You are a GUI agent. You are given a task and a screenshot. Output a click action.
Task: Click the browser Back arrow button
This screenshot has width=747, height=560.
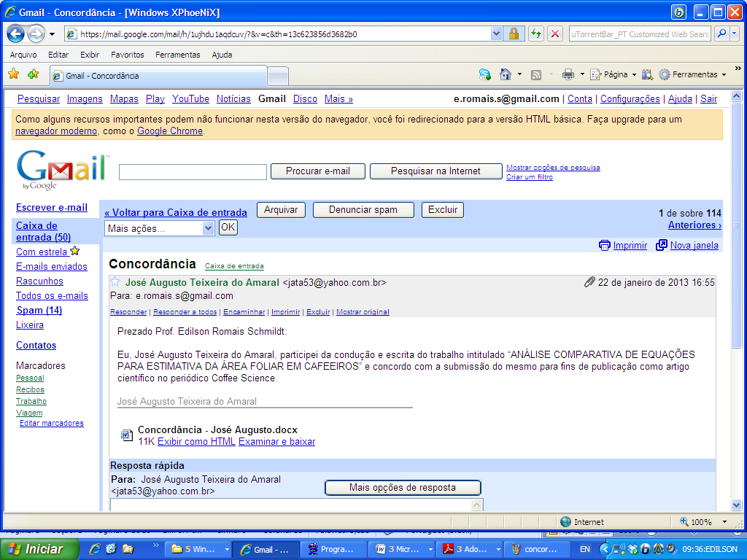(x=16, y=34)
